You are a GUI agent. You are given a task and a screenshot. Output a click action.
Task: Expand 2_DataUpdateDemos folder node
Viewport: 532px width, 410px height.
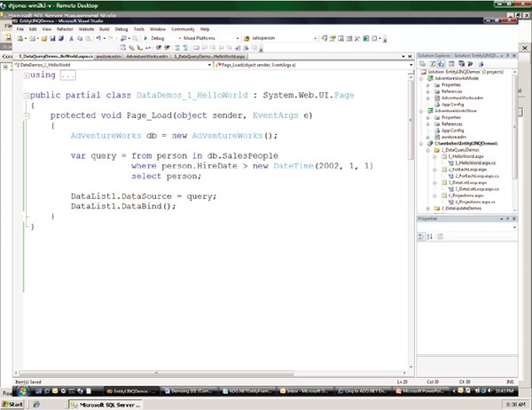coord(428,209)
